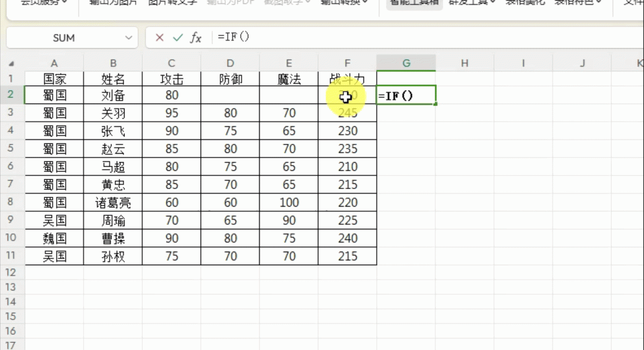Select row 8 header
This screenshot has width=644, height=350.
(12, 203)
